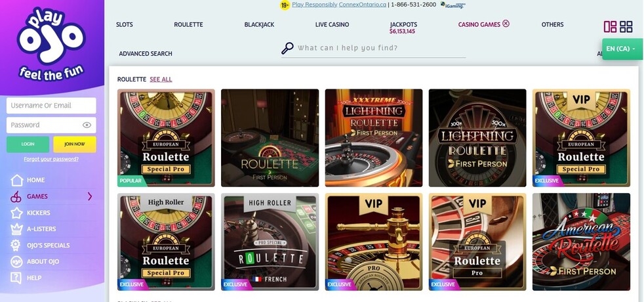Open About OJO face icon
Screen dimensions: 644x302
coord(16,261)
